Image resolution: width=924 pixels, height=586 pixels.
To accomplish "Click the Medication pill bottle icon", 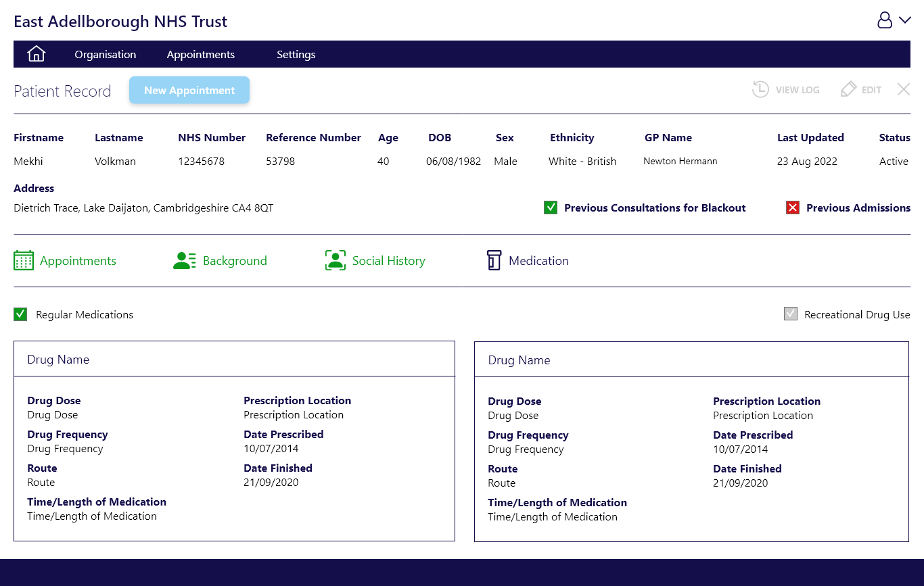I will coord(494,261).
